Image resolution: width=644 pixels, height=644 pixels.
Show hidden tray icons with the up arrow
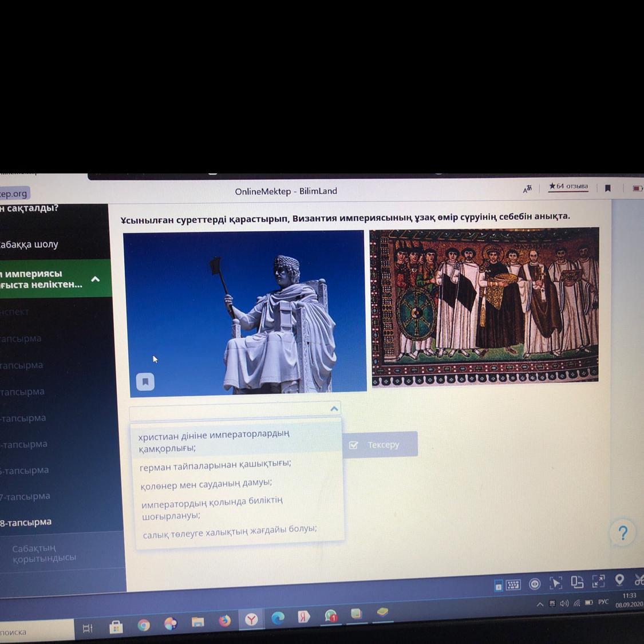tap(540, 604)
